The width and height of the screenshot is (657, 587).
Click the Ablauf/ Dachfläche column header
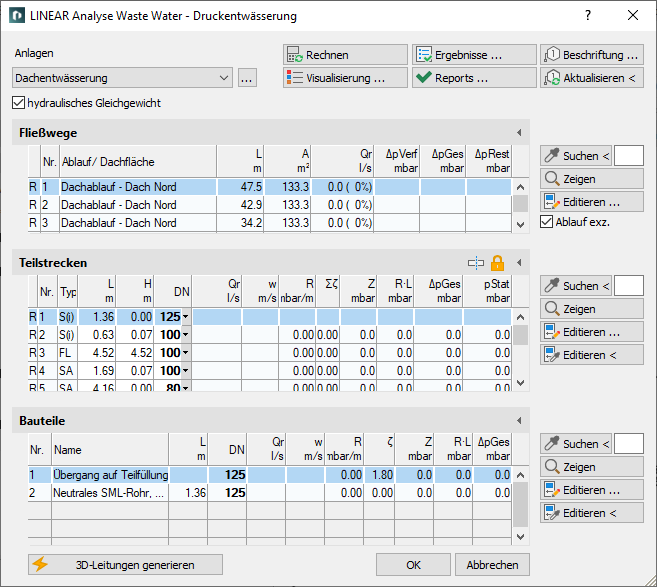pos(138,162)
